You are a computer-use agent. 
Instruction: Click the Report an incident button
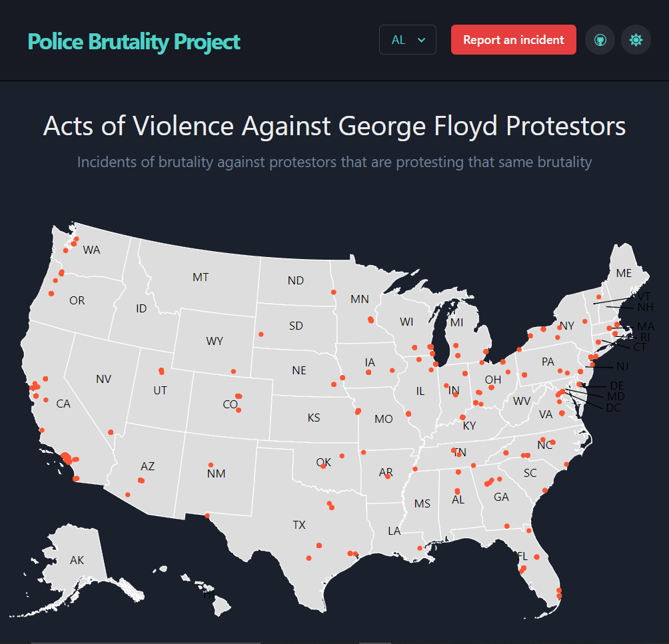click(x=513, y=40)
